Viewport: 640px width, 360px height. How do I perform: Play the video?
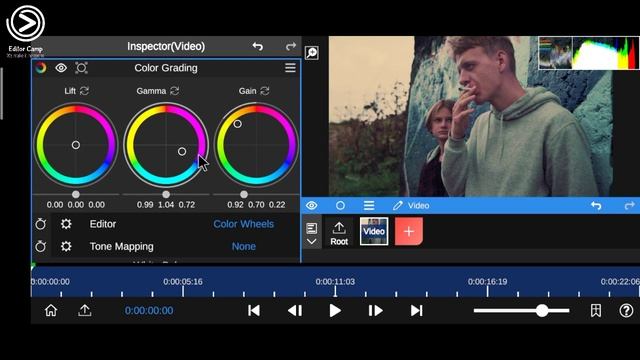(335, 311)
